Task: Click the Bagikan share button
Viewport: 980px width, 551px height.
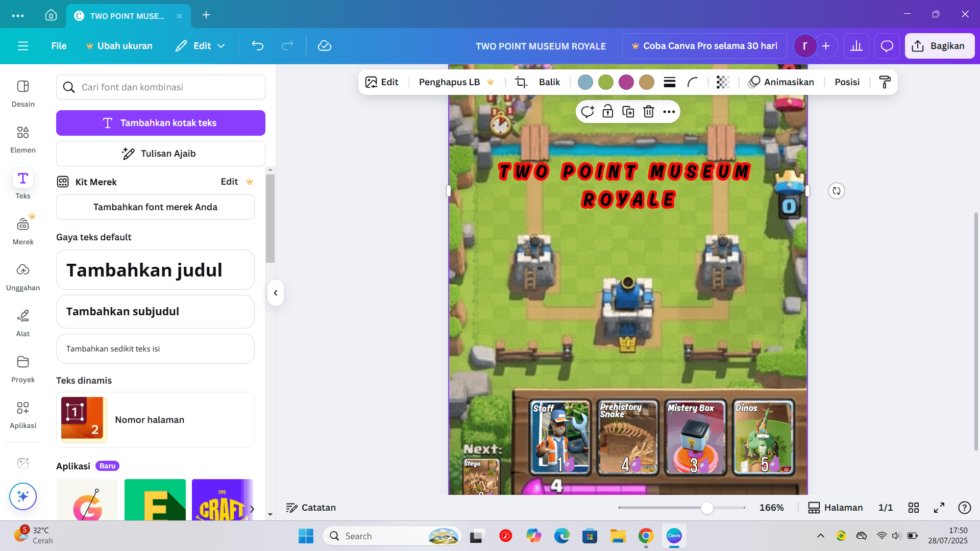Action: point(940,46)
